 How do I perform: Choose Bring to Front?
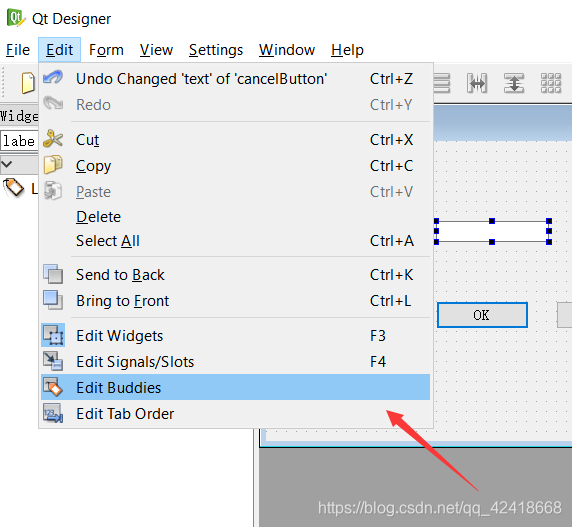pos(236,301)
